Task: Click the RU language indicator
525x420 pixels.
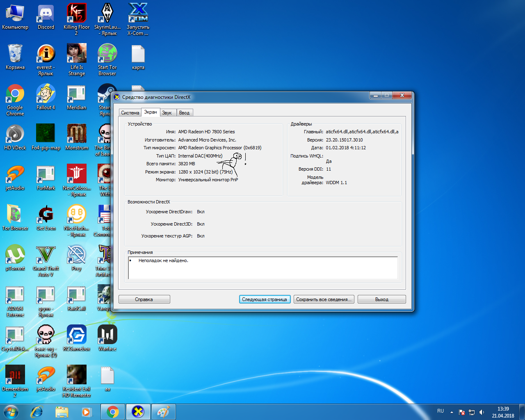Action: (441, 411)
